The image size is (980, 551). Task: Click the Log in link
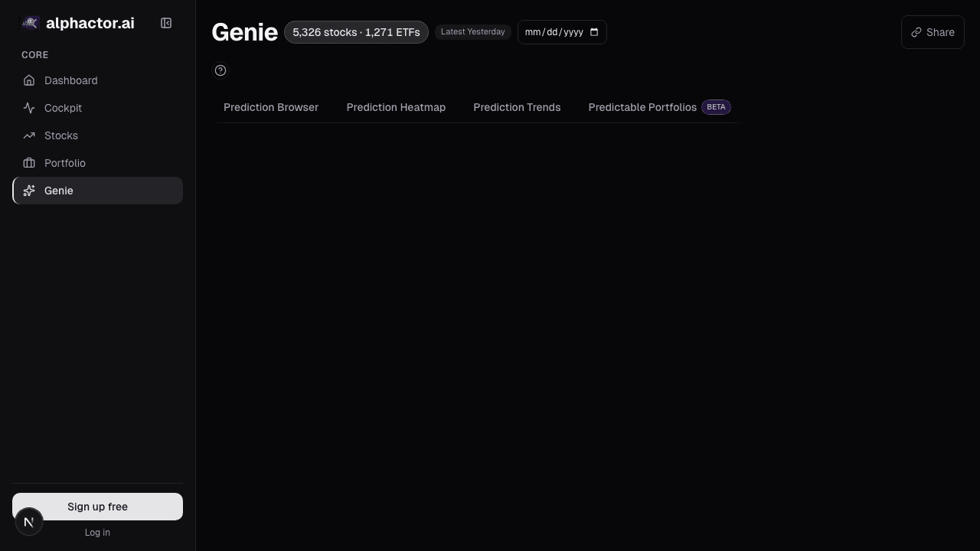click(x=97, y=533)
